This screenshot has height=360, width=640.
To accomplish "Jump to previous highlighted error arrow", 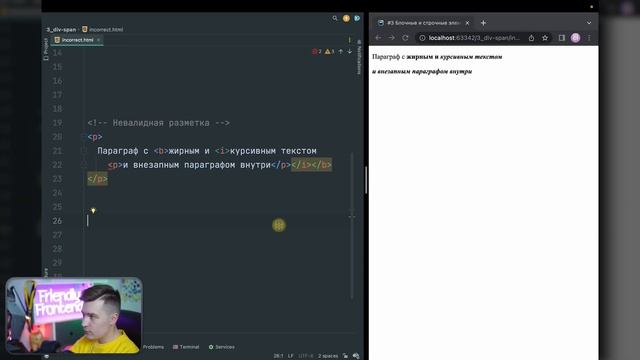I will tap(341, 51).
